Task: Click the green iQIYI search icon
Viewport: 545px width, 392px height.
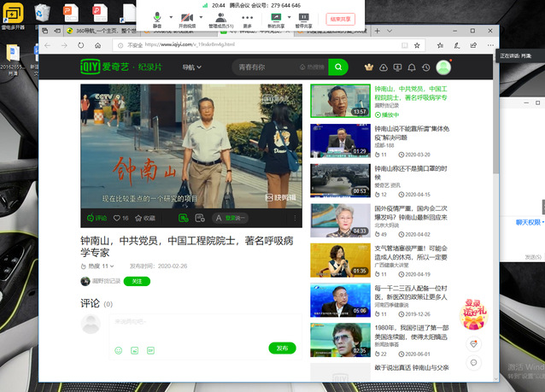Action: click(339, 67)
